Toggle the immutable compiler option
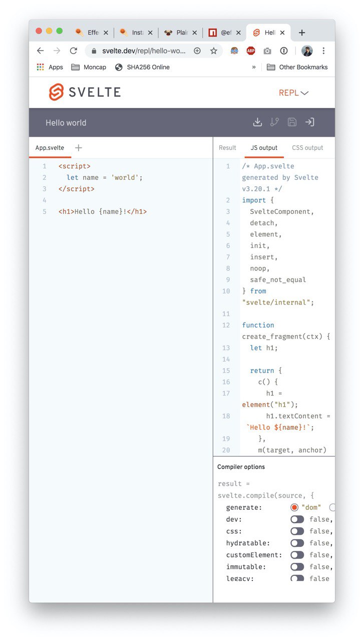Image resolution: width=364 pixels, height=641 pixels. point(297,567)
